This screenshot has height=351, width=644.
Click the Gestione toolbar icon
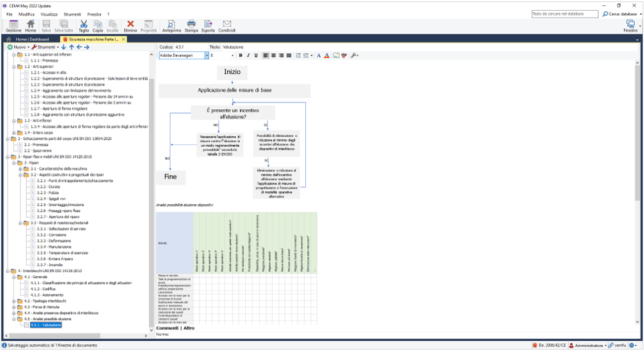13,26
